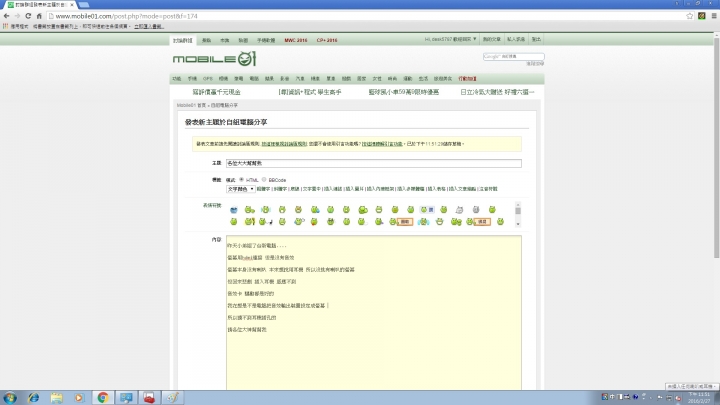Open the browser home page button
The width and height of the screenshot is (720, 405).
39,16
